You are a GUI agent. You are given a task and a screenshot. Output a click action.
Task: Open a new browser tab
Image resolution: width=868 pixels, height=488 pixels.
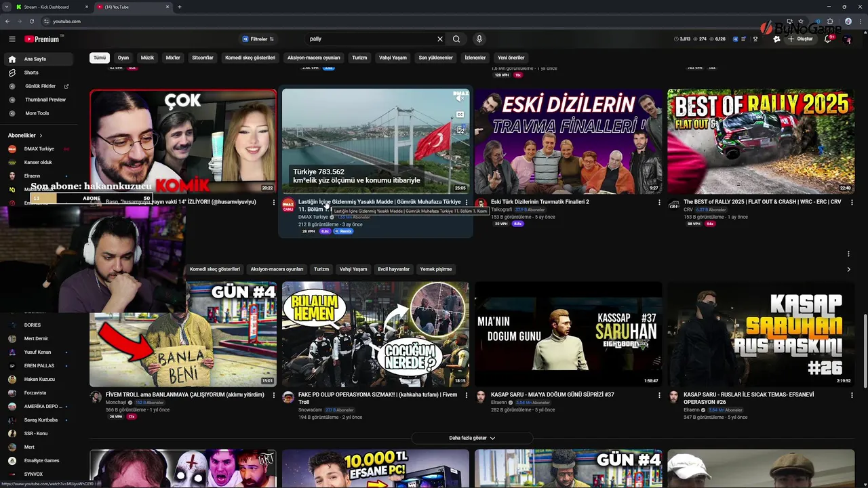[180, 7]
